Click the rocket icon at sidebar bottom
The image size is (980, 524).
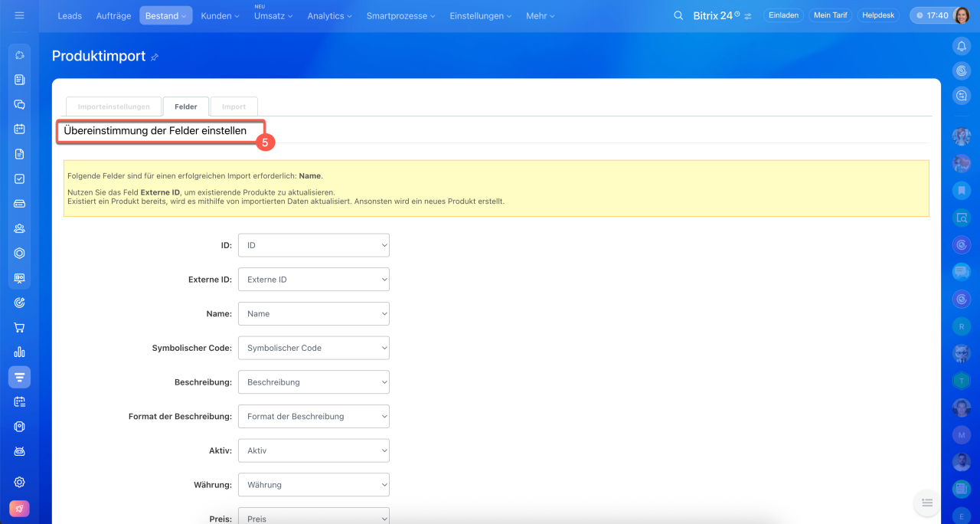coord(20,509)
